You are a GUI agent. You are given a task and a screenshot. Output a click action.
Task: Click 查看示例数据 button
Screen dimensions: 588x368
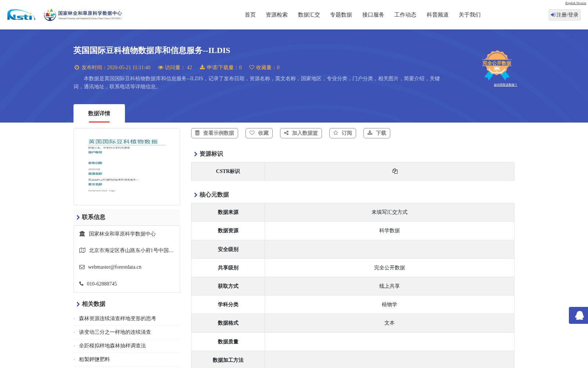(x=215, y=133)
